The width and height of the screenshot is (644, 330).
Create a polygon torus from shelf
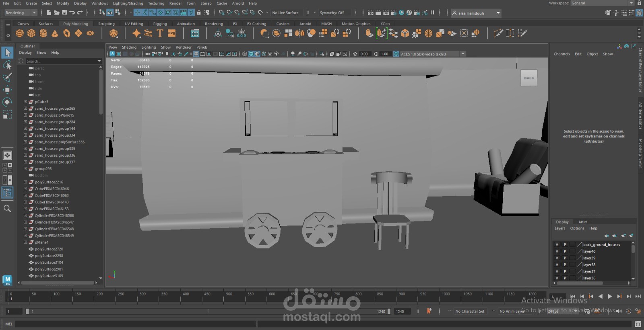pyautogui.click(x=66, y=33)
